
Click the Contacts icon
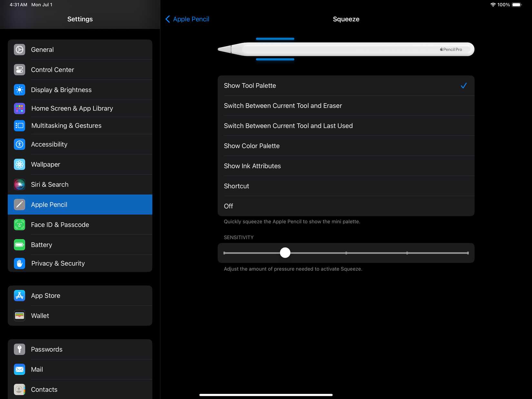20,389
